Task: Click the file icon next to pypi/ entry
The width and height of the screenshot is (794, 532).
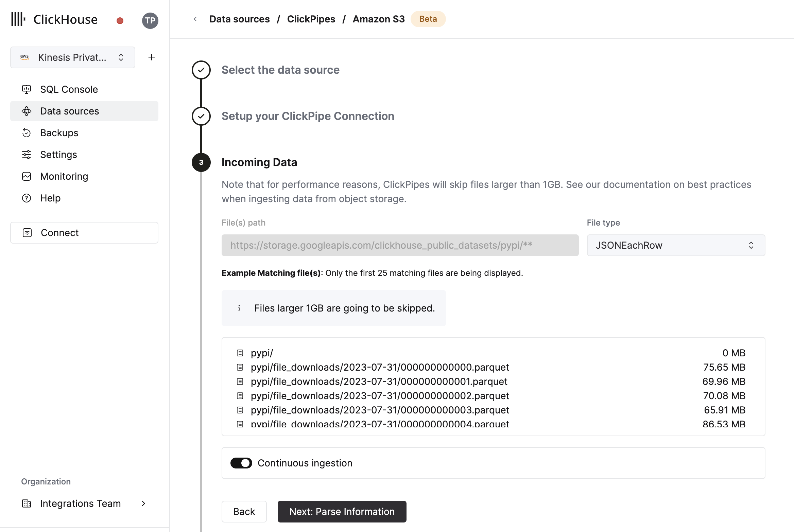Action: click(240, 353)
